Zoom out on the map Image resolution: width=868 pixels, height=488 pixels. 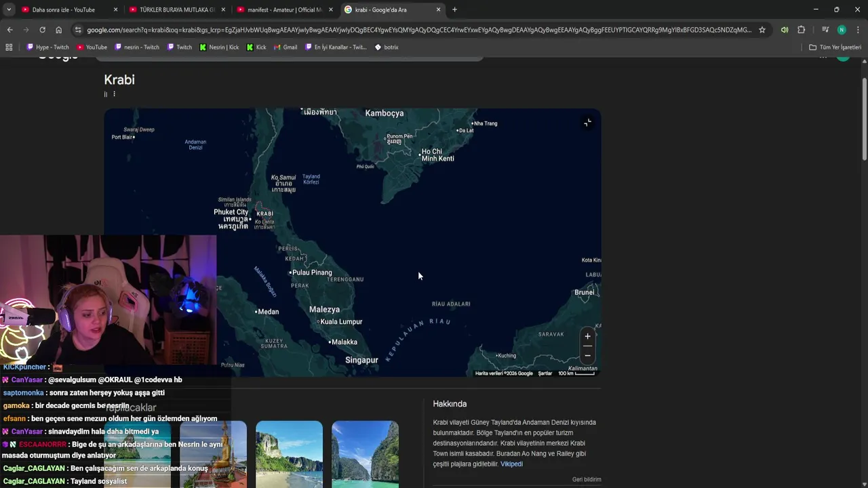(587, 356)
